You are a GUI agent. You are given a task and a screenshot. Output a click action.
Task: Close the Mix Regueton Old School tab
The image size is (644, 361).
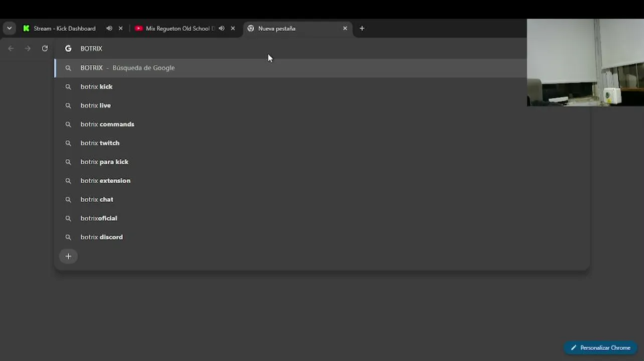tap(233, 29)
